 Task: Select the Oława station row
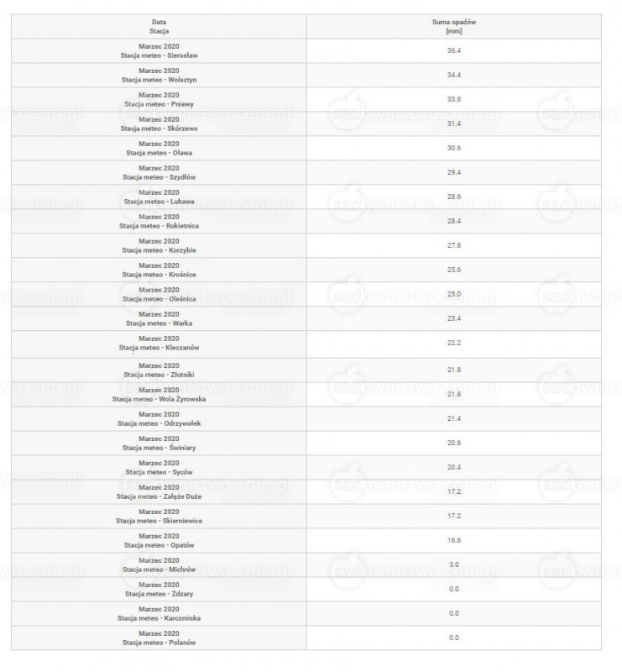306,149
